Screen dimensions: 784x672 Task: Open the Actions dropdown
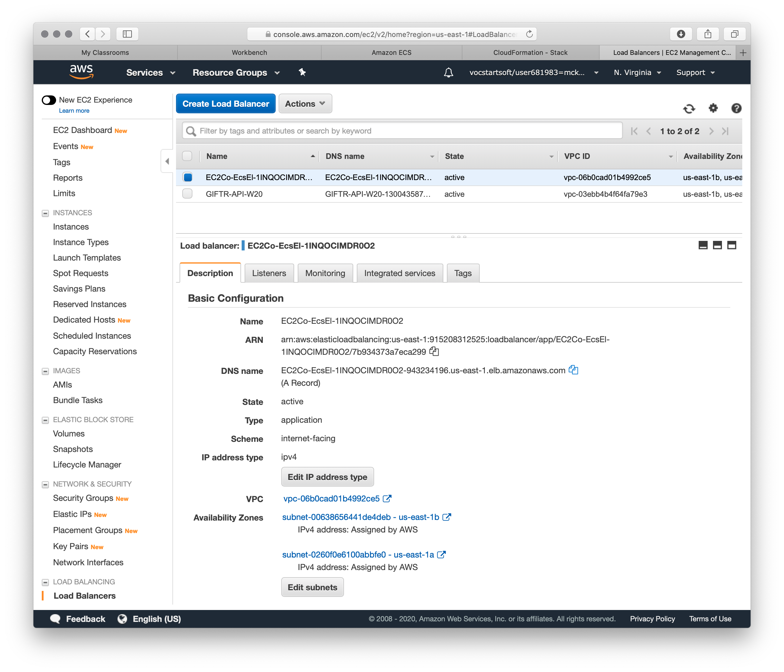click(305, 104)
